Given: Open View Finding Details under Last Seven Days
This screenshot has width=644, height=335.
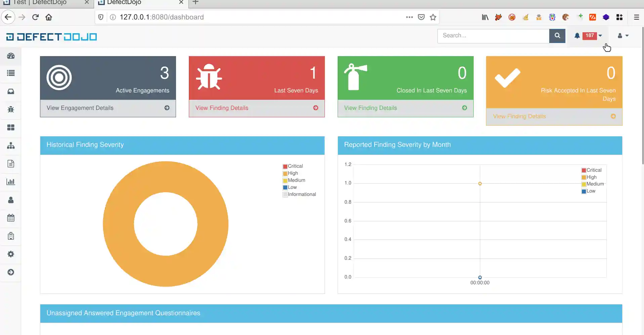Looking at the screenshot, I should 222,108.
